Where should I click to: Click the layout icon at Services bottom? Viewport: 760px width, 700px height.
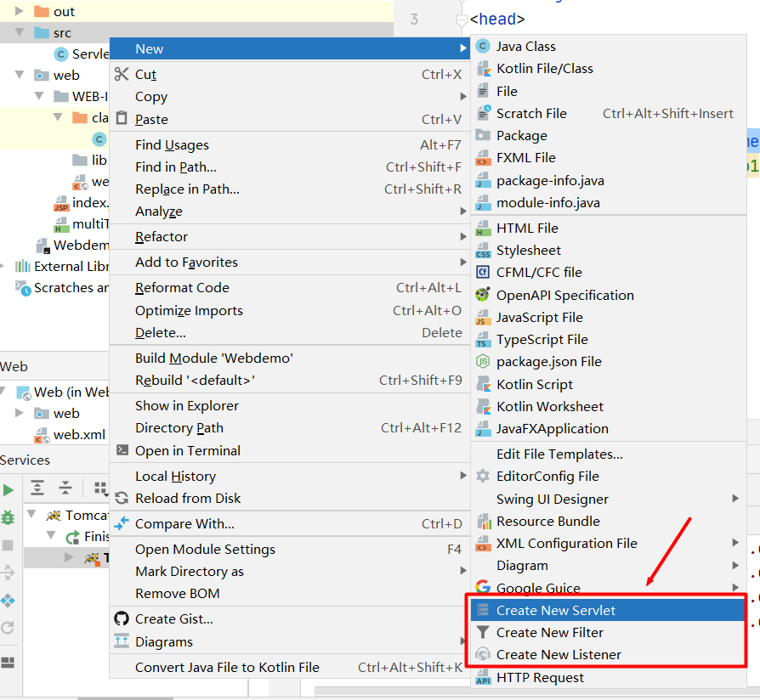coord(9,663)
